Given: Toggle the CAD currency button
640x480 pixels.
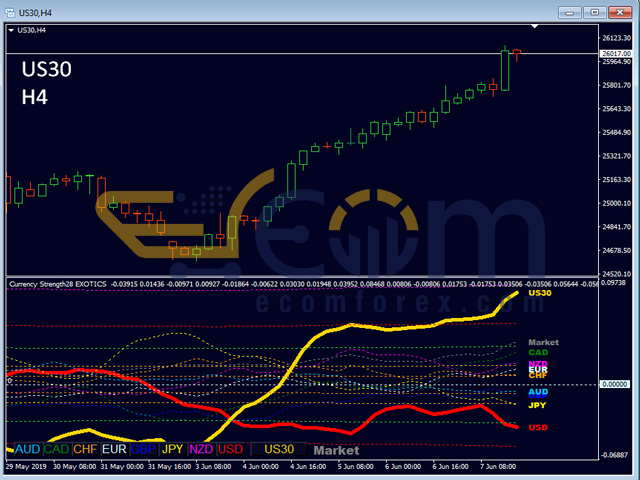Looking at the screenshot, I should [x=56, y=449].
